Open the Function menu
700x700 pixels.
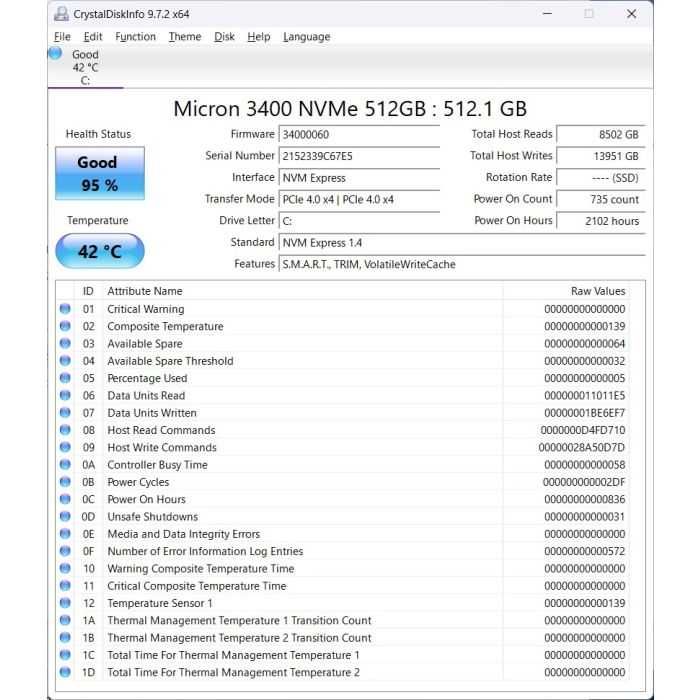coord(135,37)
